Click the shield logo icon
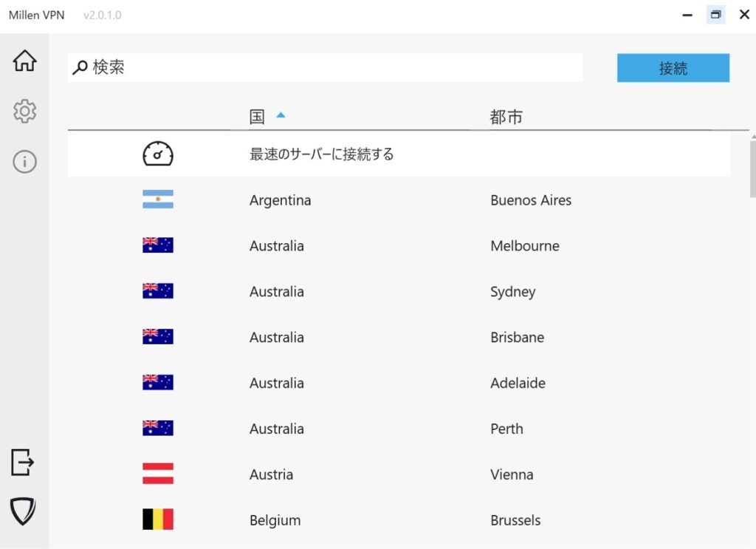The height and width of the screenshot is (549, 756). [23, 511]
